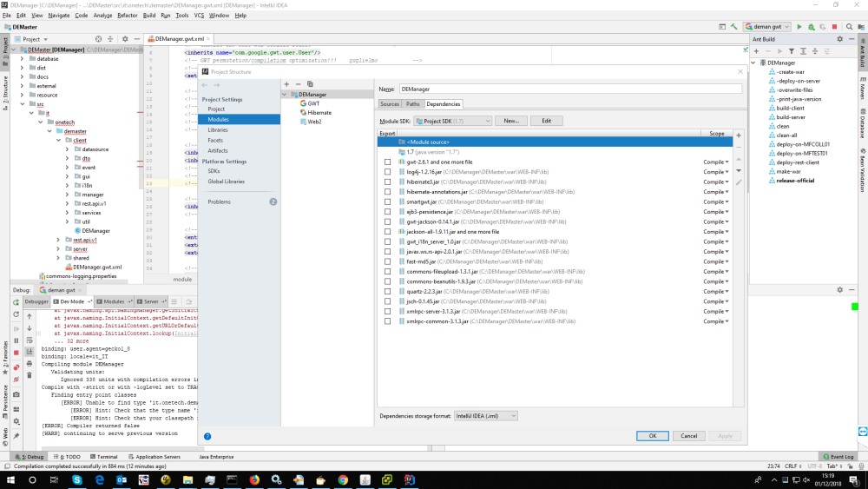Open Search Everywhere magnifier icon
868x489 pixels.
(849, 27)
